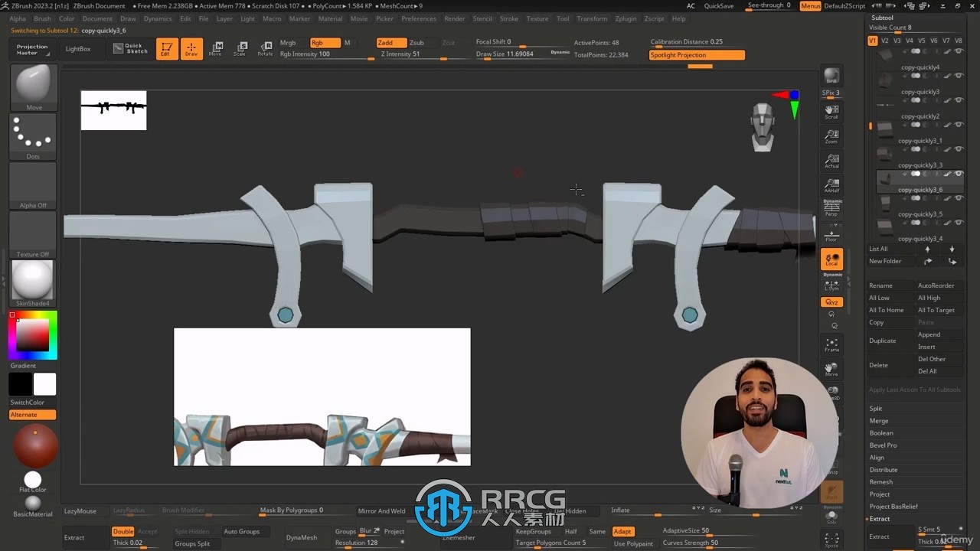Move subtool selection down arrow
This screenshot has height=551, width=980.
point(952,249)
